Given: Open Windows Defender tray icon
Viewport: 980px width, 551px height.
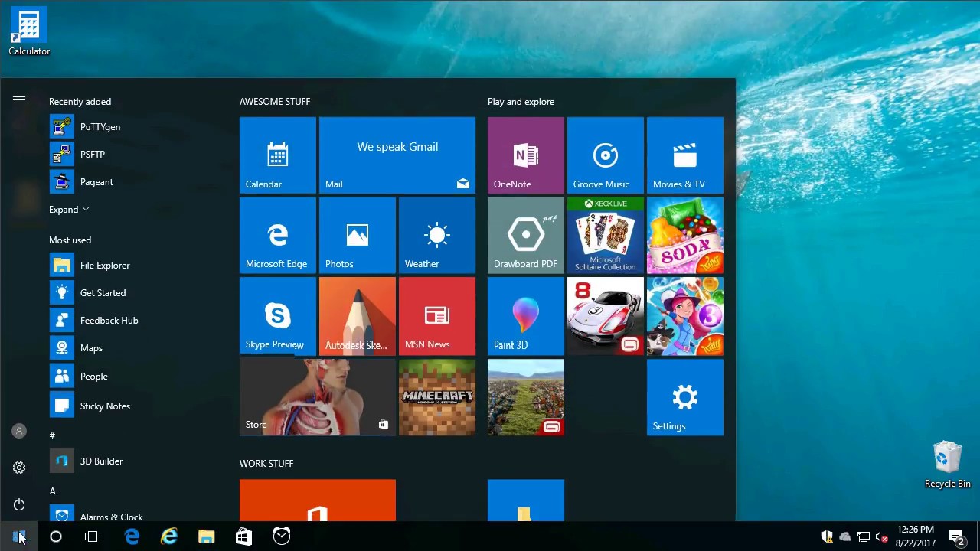Looking at the screenshot, I should 827,536.
